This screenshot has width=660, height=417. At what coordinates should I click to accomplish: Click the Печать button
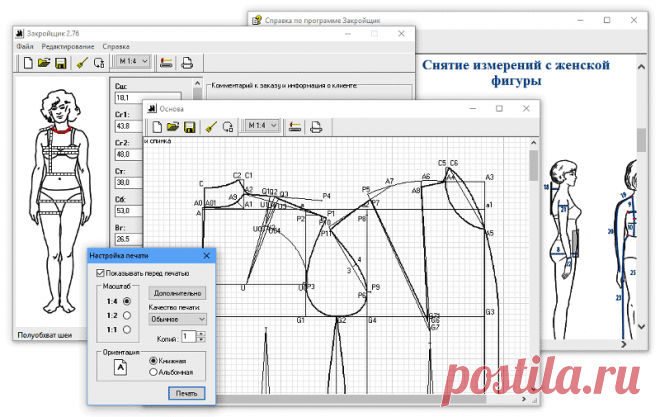(x=186, y=393)
